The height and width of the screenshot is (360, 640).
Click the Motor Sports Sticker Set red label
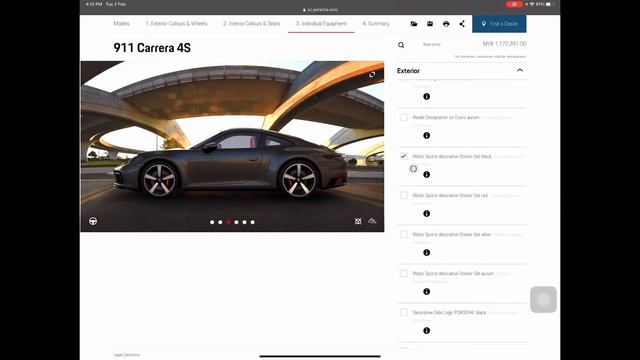click(450, 196)
